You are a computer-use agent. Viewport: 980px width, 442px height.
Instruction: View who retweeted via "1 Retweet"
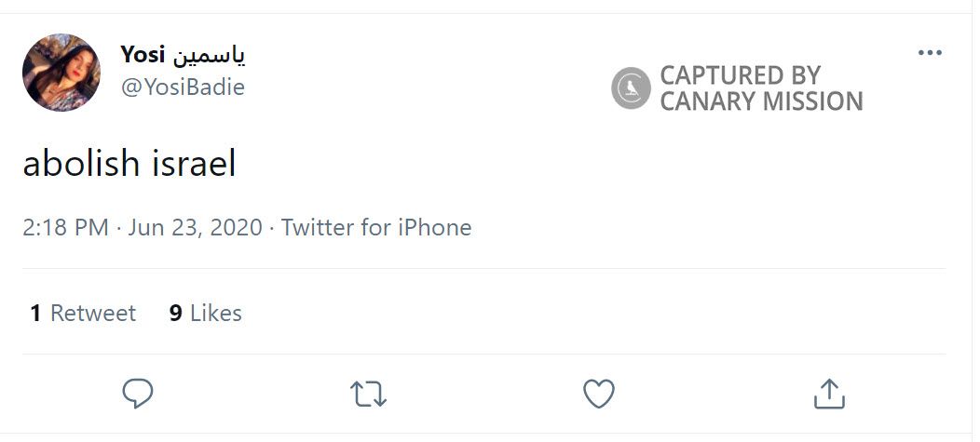pos(83,314)
